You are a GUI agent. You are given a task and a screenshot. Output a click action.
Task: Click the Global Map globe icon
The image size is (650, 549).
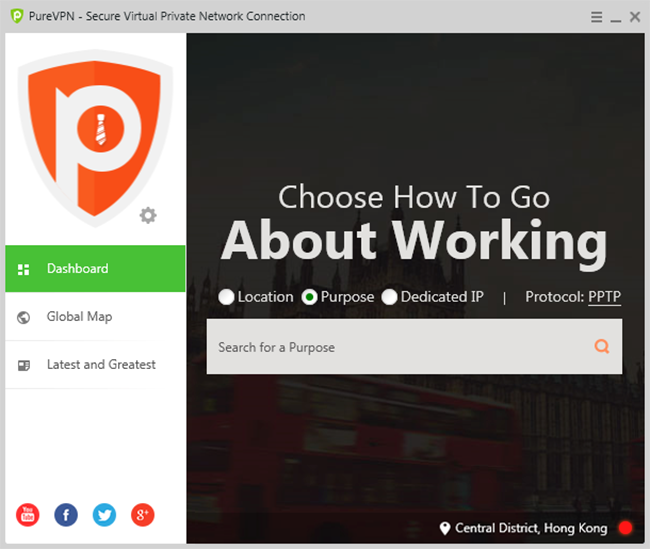[24, 318]
